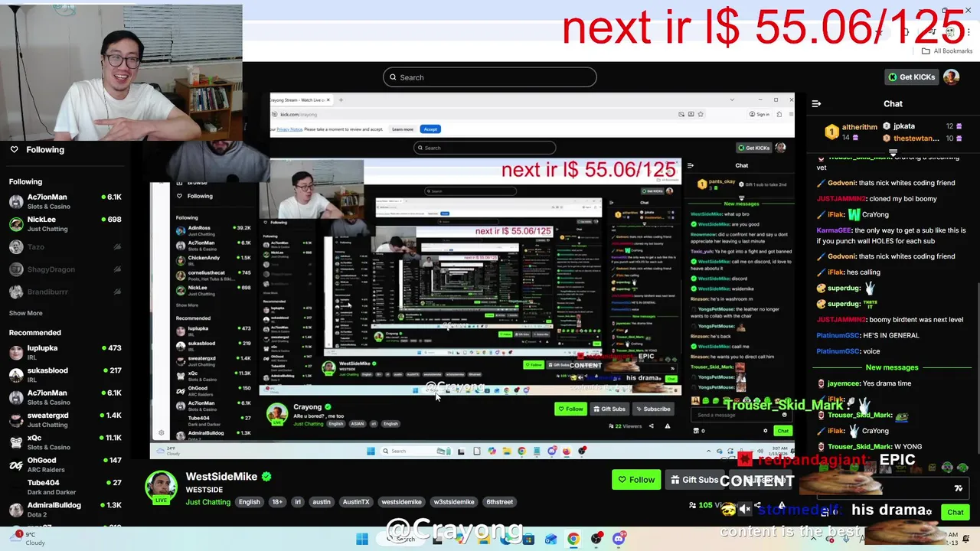This screenshot has width=980, height=551.
Task: Select the 18+ tag
Action: click(x=277, y=502)
